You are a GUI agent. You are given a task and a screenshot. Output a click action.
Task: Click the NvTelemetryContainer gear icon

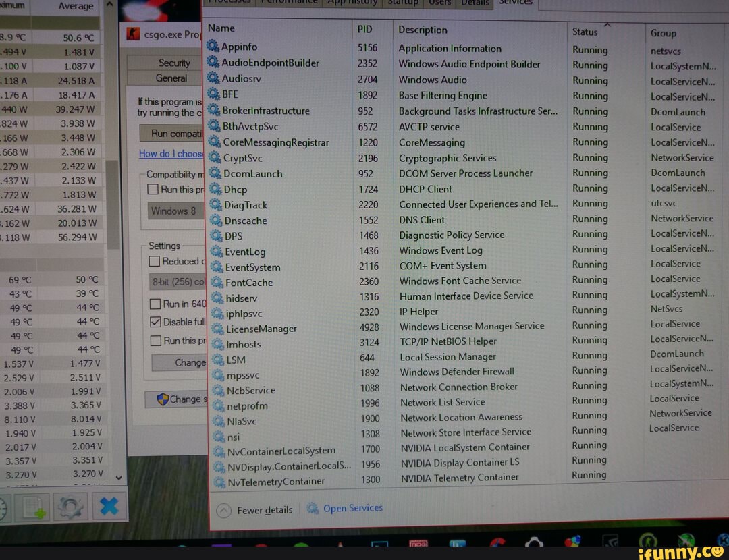point(220,482)
